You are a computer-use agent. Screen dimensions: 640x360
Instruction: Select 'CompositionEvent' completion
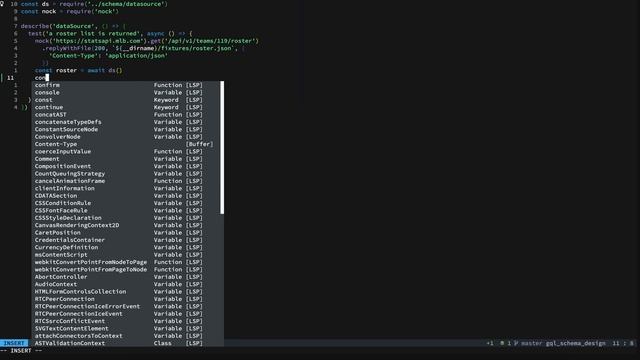point(128,166)
